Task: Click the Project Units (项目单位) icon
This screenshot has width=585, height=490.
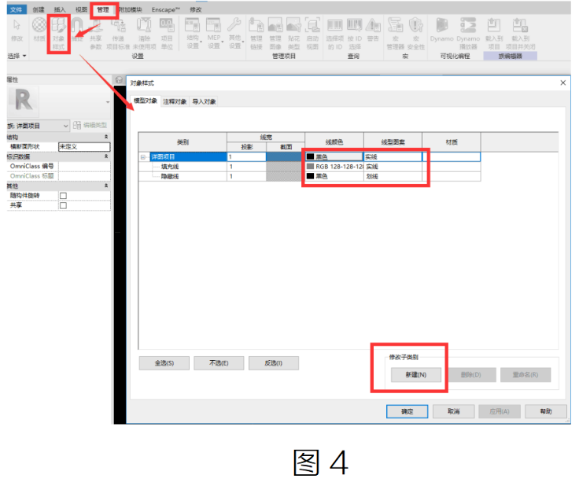Action: 167,34
